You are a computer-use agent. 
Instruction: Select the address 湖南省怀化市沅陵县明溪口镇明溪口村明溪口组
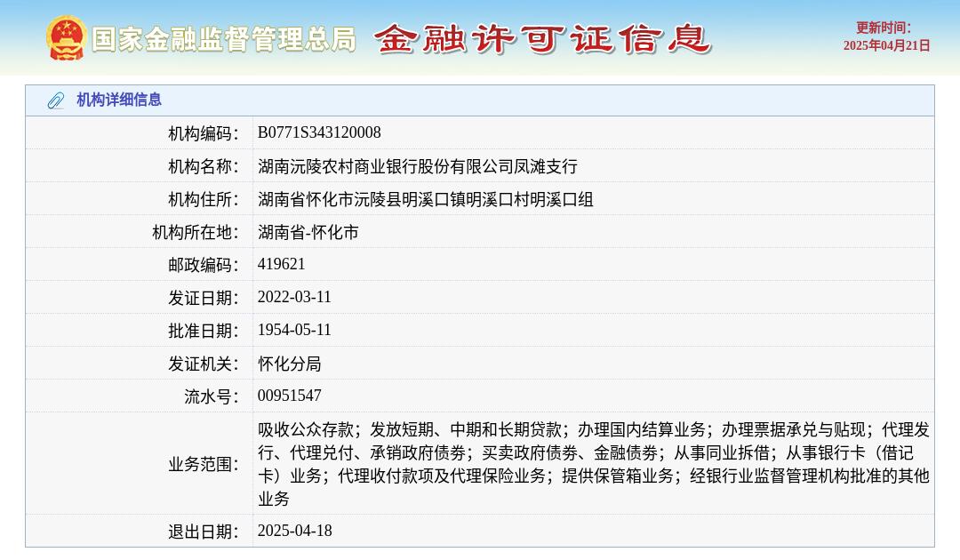point(426,199)
